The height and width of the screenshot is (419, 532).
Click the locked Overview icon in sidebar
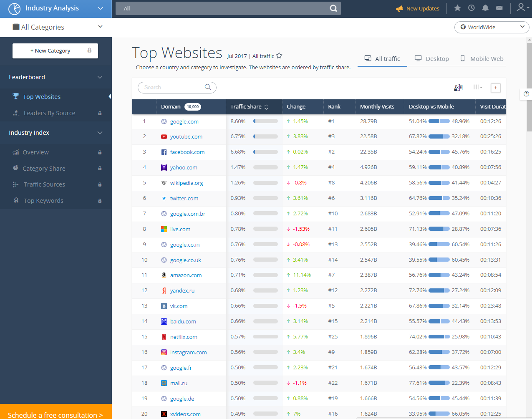[15, 152]
